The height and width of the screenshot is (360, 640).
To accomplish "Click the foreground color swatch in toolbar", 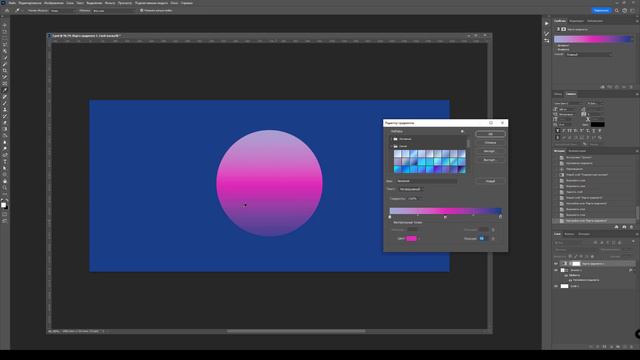I will pos(3,204).
